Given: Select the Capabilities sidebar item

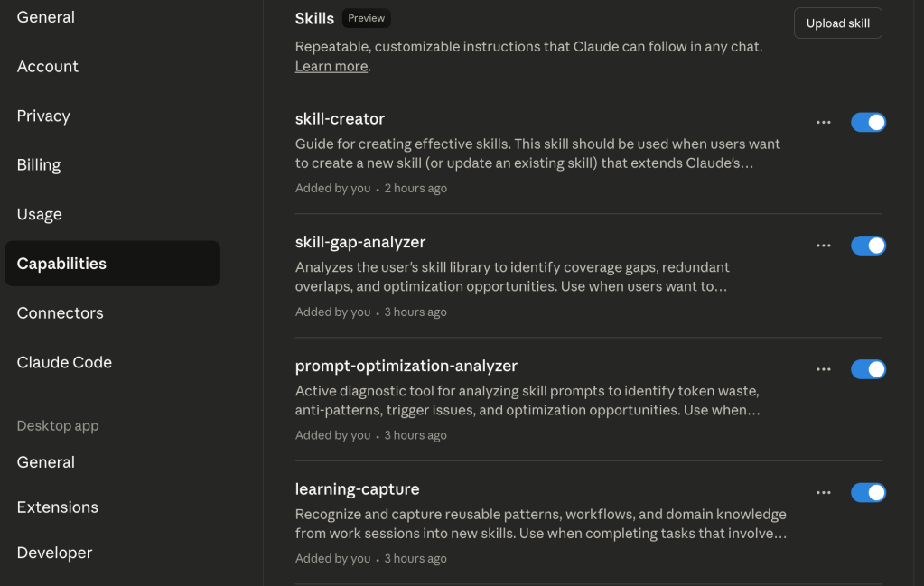Looking at the screenshot, I should point(61,264).
